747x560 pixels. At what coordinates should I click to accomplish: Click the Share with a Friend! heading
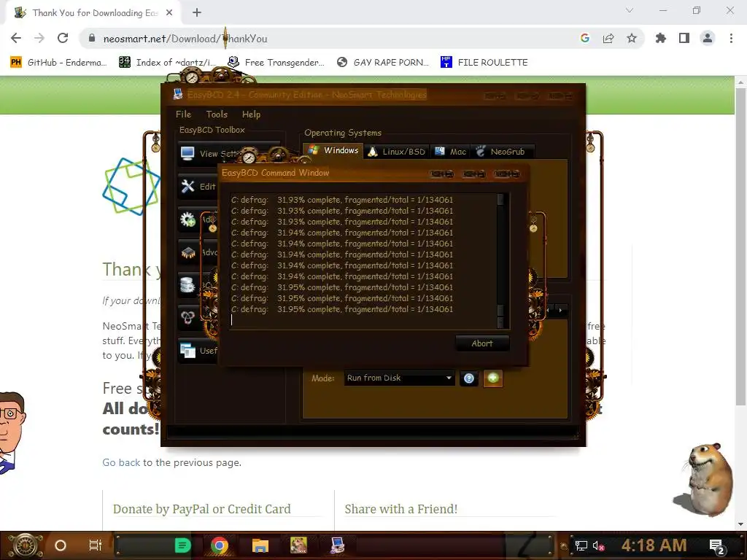click(400, 509)
